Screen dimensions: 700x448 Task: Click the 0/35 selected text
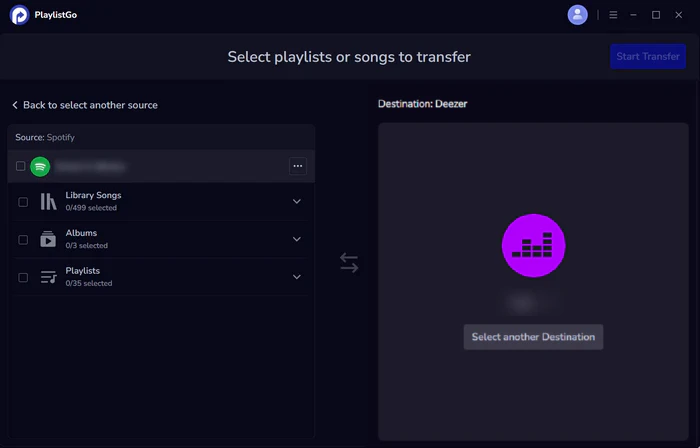coord(89,283)
